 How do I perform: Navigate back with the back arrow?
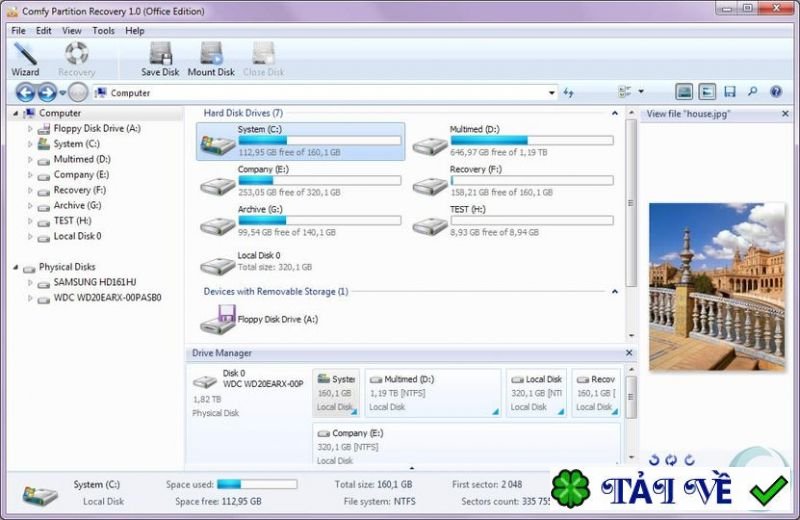pyautogui.click(x=25, y=92)
